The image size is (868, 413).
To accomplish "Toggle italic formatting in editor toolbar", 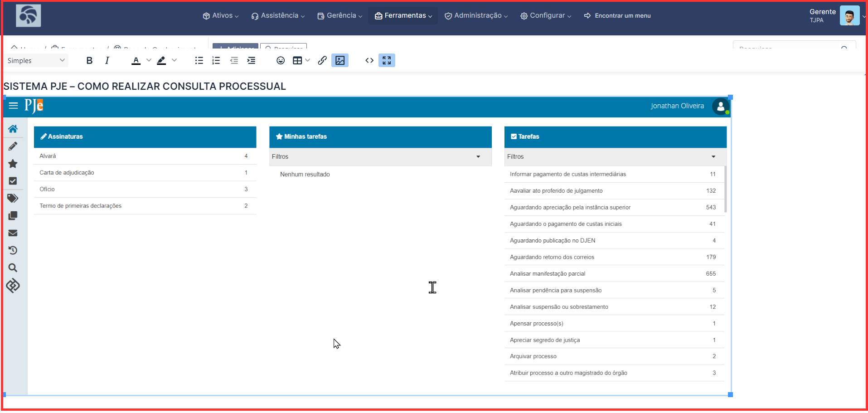I will [107, 61].
